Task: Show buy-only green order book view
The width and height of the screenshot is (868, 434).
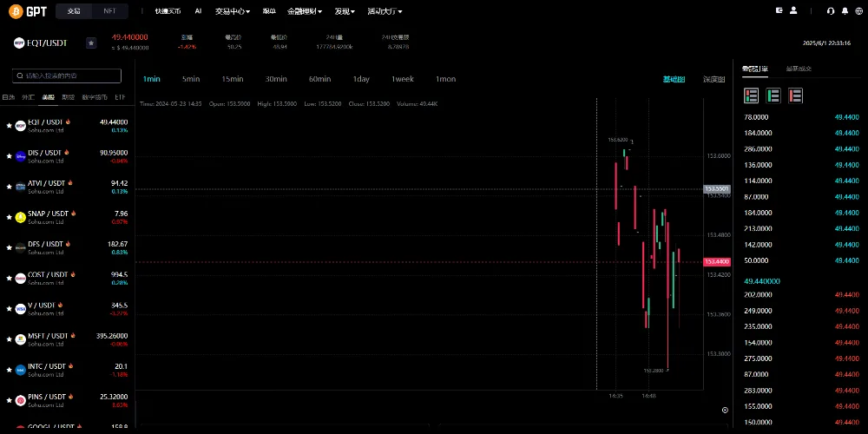Action: tap(773, 94)
